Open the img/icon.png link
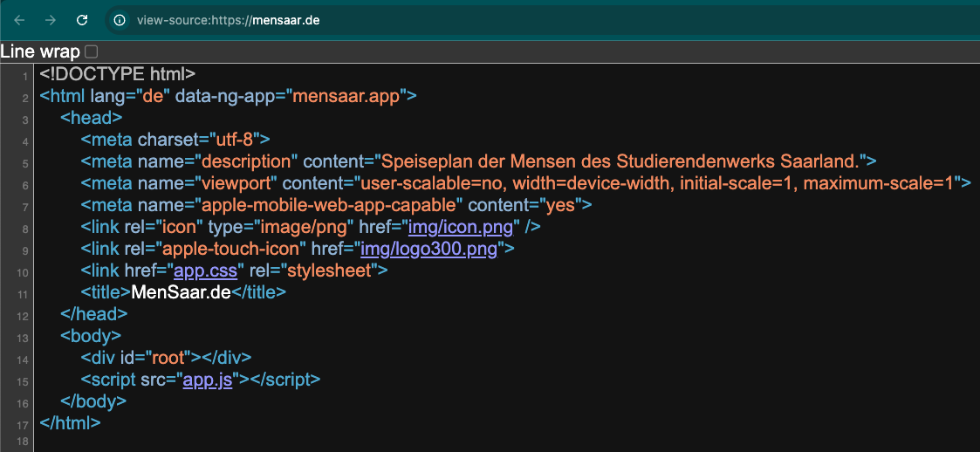 461,227
